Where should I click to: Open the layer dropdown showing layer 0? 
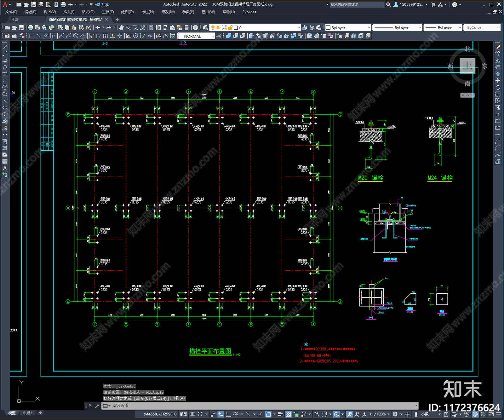255,28
